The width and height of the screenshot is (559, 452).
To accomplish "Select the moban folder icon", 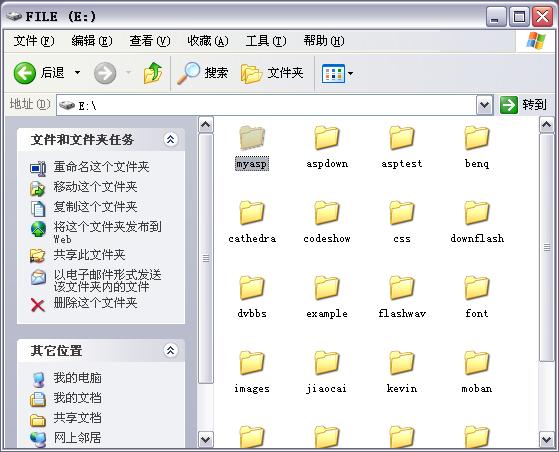I will [x=477, y=363].
